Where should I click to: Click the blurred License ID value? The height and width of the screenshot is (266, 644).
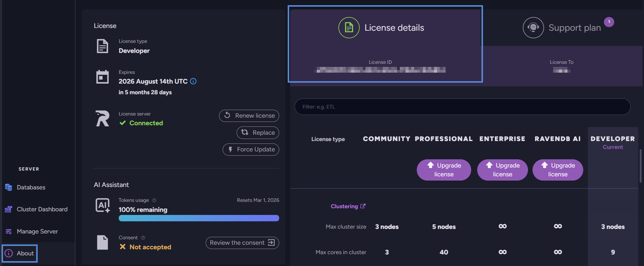click(x=380, y=70)
